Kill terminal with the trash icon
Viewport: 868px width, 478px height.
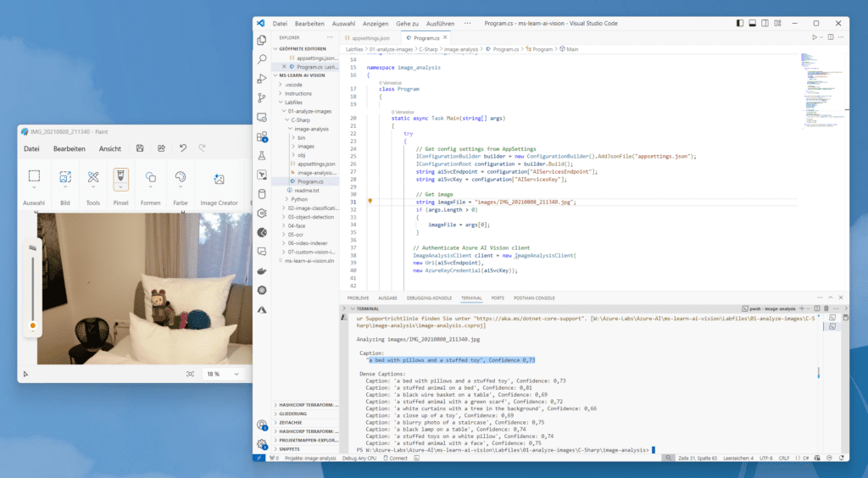pyautogui.click(x=826, y=308)
